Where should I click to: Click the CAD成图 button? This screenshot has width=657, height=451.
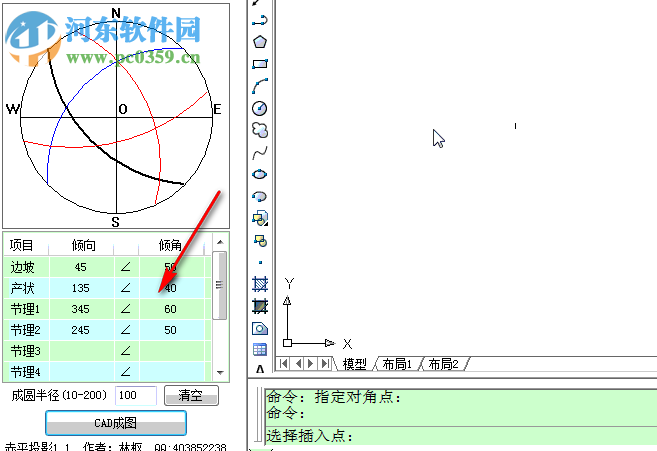(116, 423)
